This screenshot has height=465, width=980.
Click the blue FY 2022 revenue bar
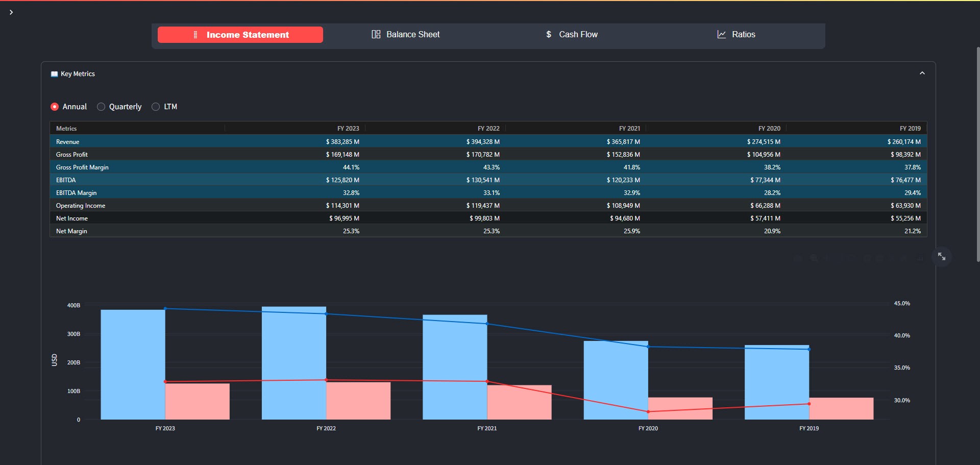(x=294, y=363)
